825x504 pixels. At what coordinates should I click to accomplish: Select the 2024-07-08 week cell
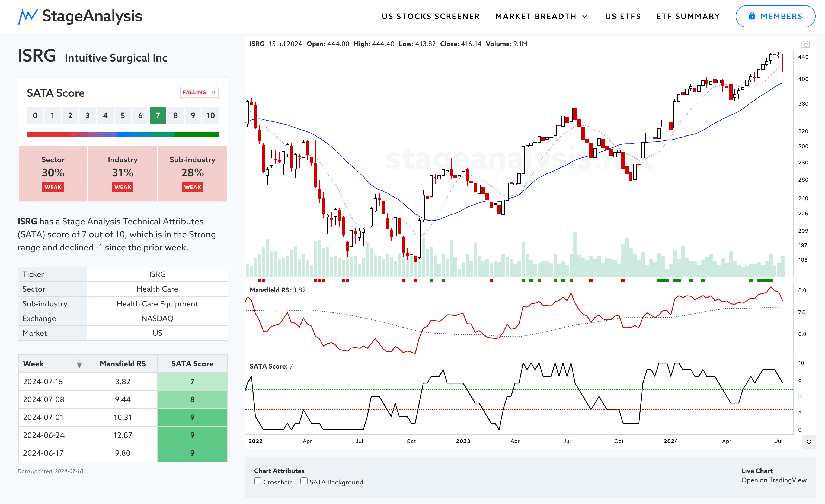[53, 399]
